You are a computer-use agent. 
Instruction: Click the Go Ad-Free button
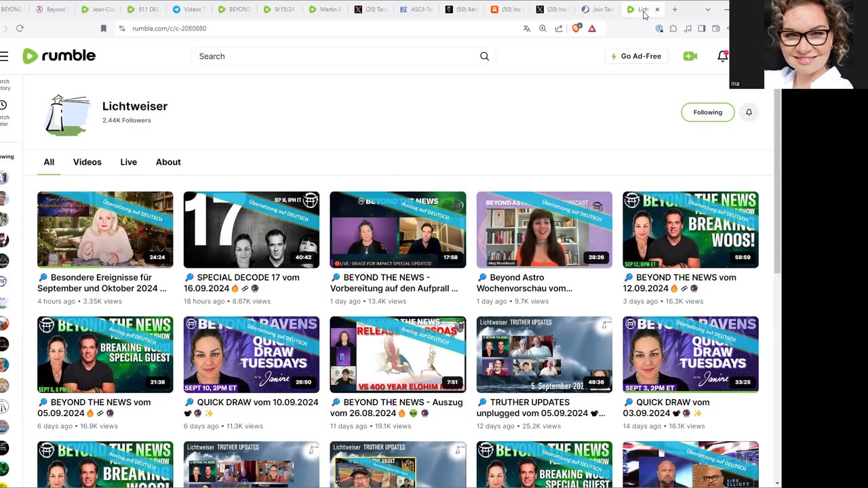(x=636, y=56)
